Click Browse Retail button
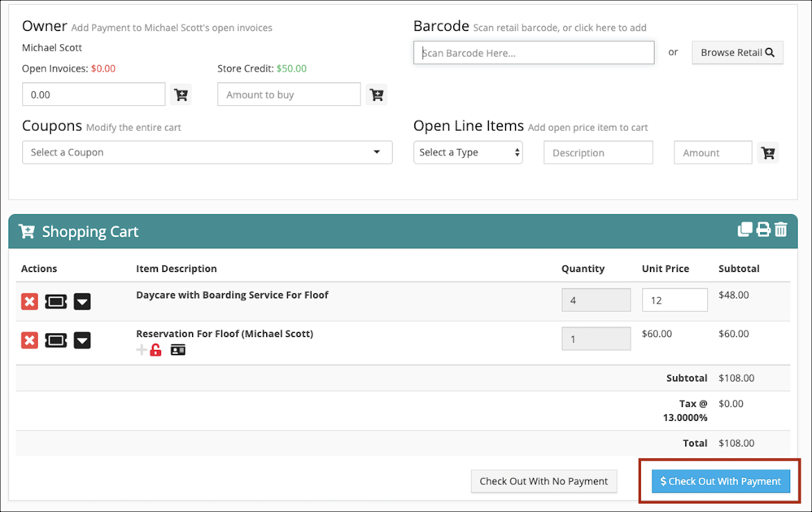The height and width of the screenshot is (512, 812). (x=737, y=52)
